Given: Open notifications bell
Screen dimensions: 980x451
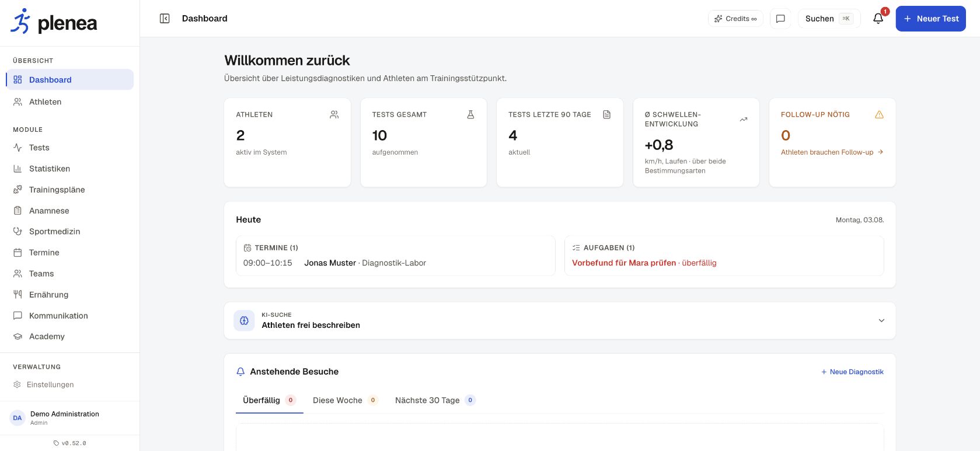Looking at the screenshot, I should pos(878,19).
